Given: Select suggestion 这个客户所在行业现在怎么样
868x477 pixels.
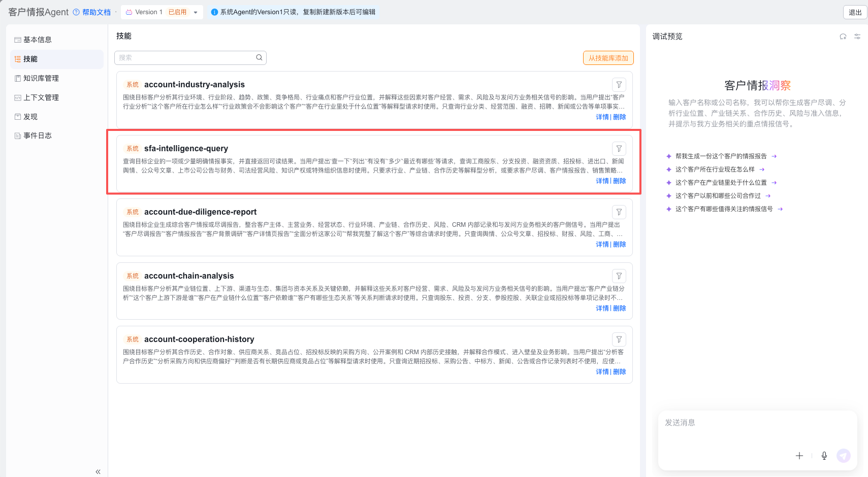Looking at the screenshot, I should [x=716, y=169].
